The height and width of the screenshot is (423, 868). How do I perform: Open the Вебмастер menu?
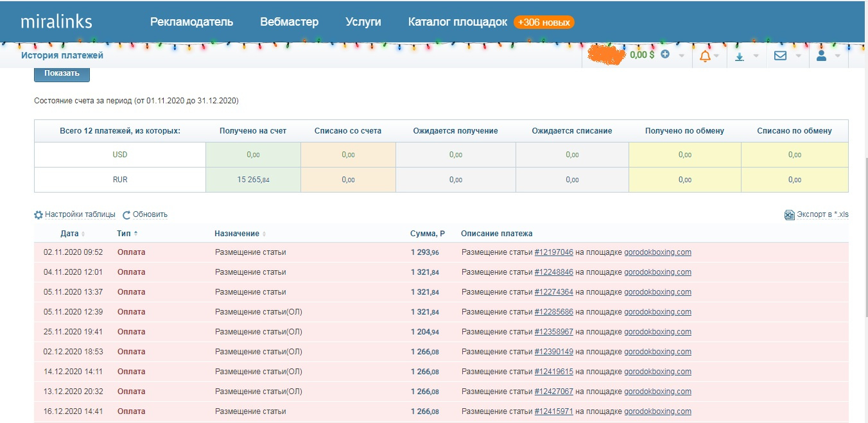[290, 22]
